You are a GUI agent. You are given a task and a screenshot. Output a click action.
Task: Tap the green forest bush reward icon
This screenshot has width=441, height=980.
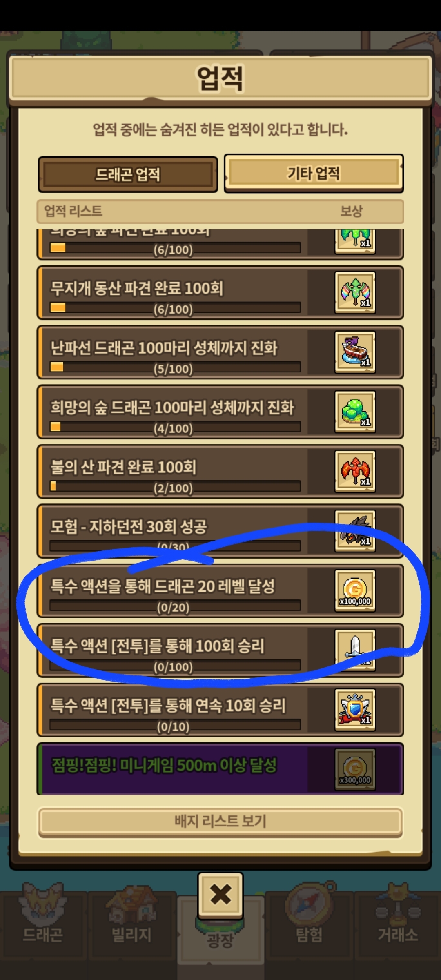pos(355,412)
